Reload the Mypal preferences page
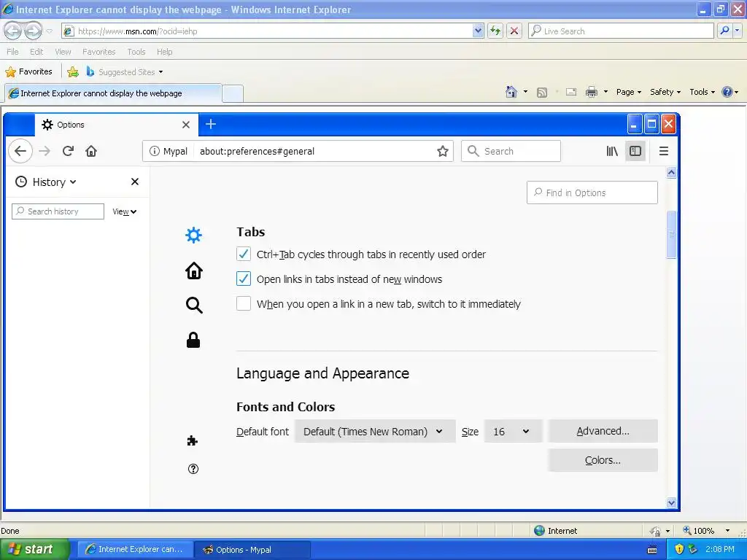This screenshot has height=560, width=747. (68, 151)
